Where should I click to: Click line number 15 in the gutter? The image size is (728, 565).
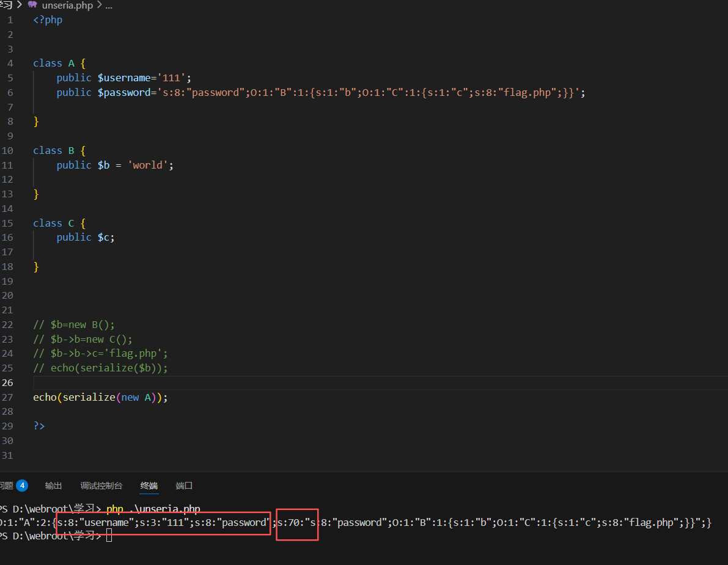pyautogui.click(x=7, y=223)
